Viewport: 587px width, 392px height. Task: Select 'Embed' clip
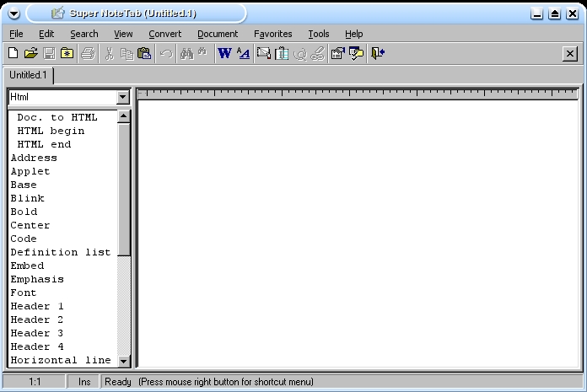click(27, 266)
